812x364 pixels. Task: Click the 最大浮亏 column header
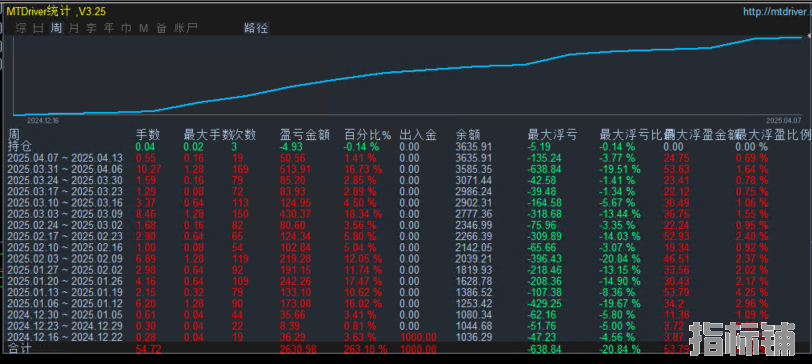552,136
